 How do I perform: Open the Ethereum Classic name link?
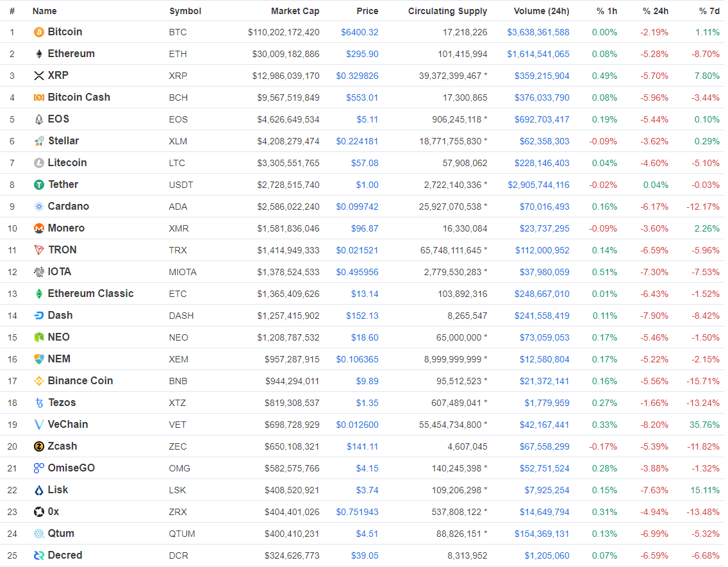[x=90, y=294]
